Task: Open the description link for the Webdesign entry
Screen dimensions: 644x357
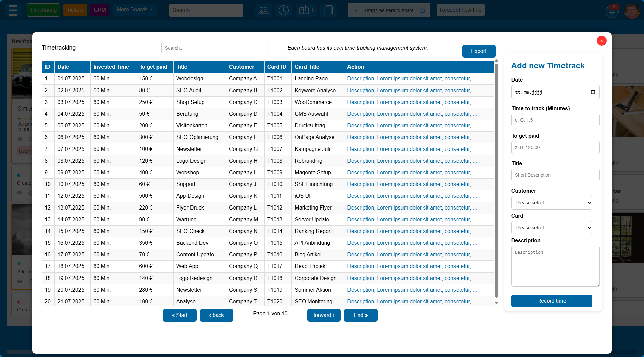Action: (411, 78)
